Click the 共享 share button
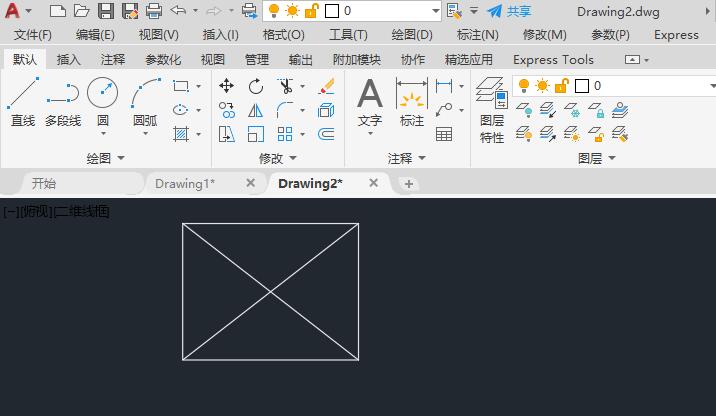This screenshot has height=416, width=716. tap(510, 11)
